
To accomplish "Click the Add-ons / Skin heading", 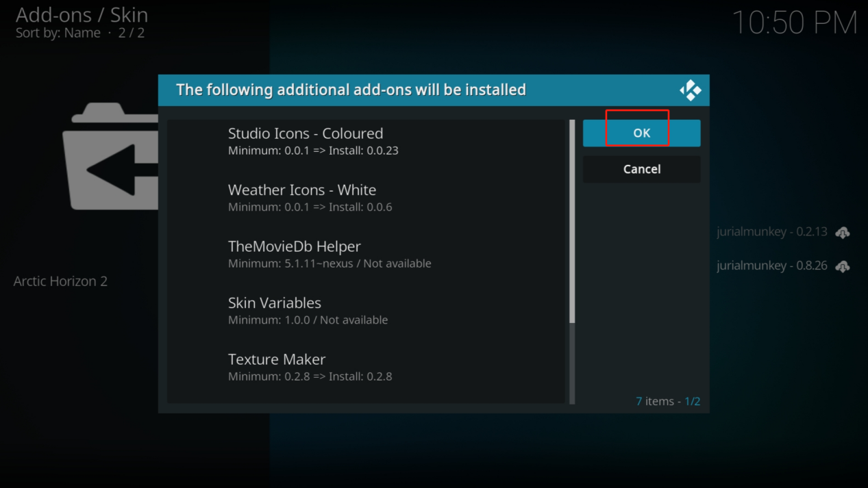I will coord(82,15).
